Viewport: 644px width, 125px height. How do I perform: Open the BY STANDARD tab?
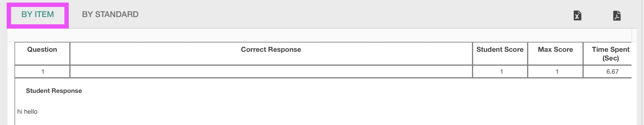(x=110, y=14)
